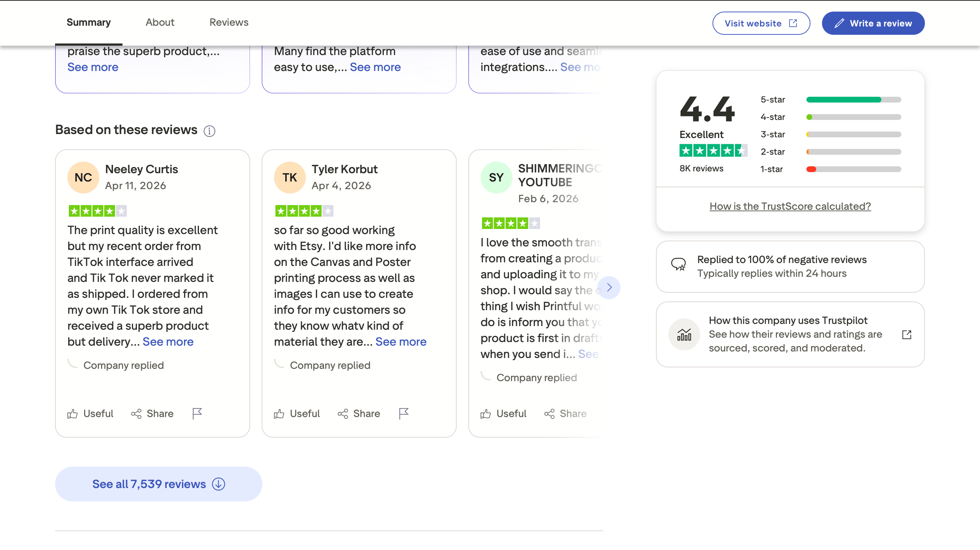Share Tyler Korbut's review
980x550 pixels.
359,413
